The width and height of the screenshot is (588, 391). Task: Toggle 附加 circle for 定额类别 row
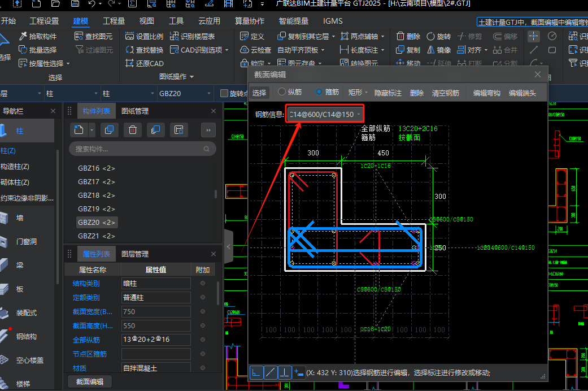[203, 297]
